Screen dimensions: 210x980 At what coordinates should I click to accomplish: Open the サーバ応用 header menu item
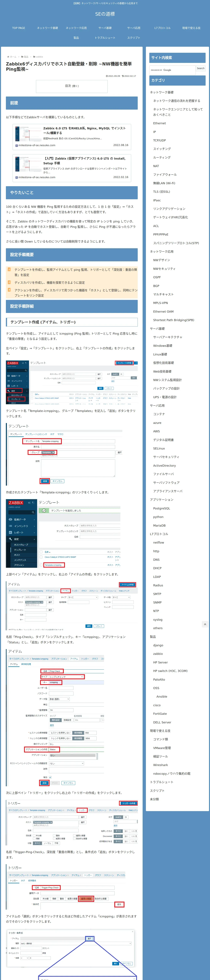[x=134, y=28]
